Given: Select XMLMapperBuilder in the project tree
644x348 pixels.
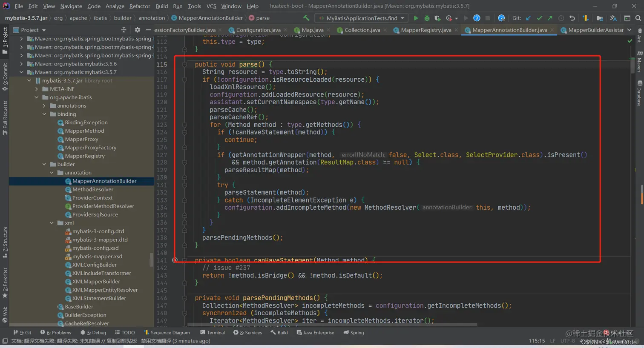Looking at the screenshot, I should [96, 282].
